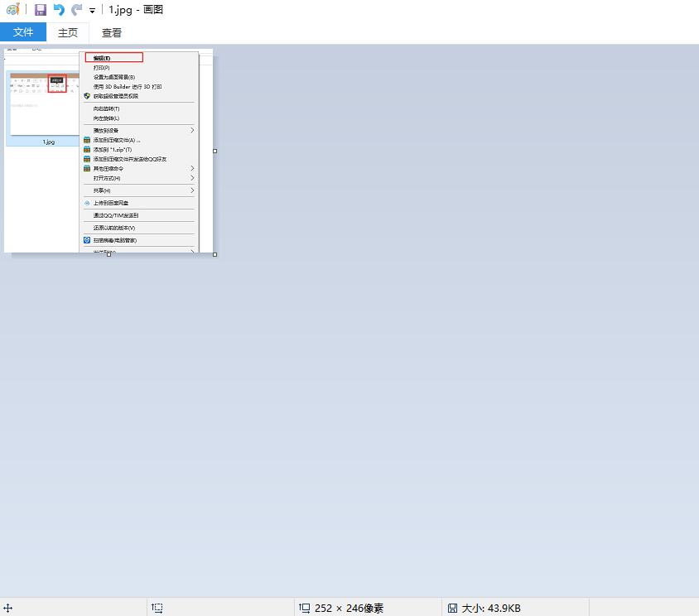Click the cursor position icon in status bar

[8, 608]
